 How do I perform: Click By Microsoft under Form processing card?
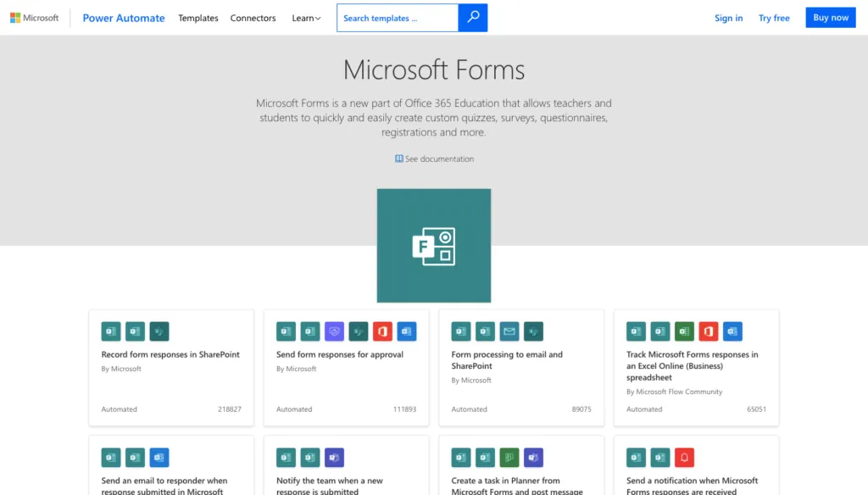coord(471,381)
